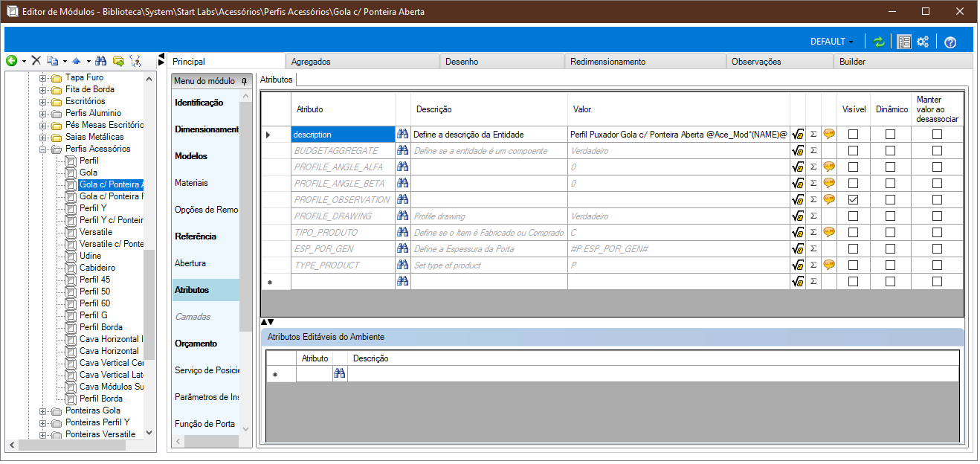Click comment bubble icon for TIPO_PRODUTO
This screenshot has height=464, width=980.
coord(828,233)
